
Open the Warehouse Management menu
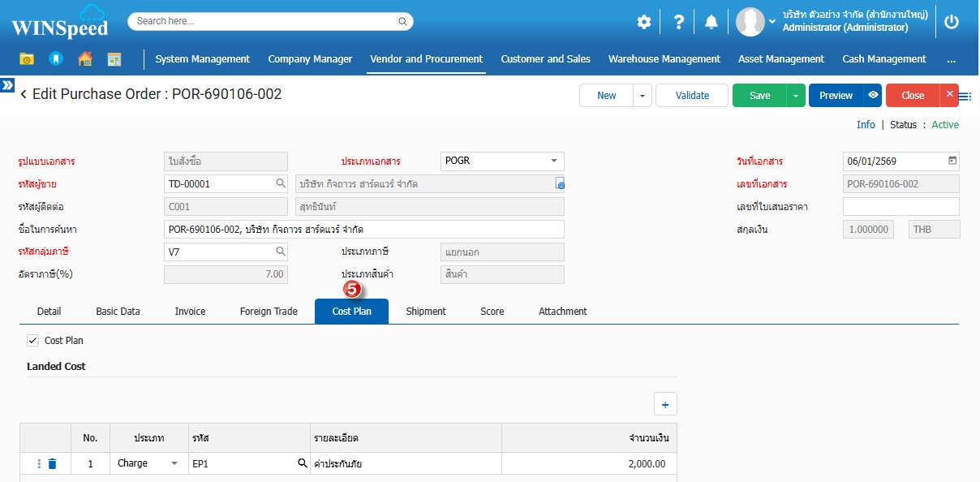(x=664, y=59)
